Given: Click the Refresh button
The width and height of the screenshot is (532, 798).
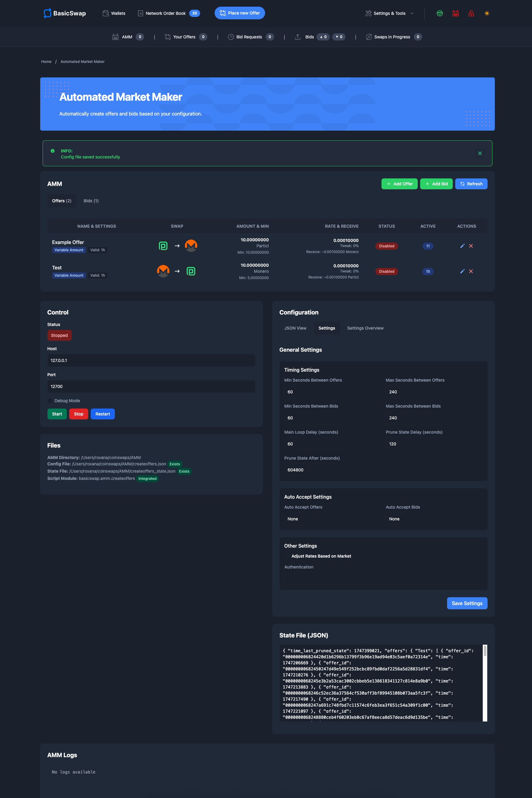Looking at the screenshot, I should pos(471,184).
